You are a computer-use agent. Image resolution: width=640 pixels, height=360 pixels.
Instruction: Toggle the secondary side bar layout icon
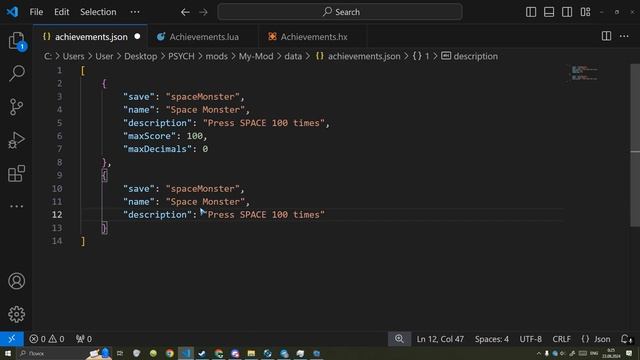point(567,12)
